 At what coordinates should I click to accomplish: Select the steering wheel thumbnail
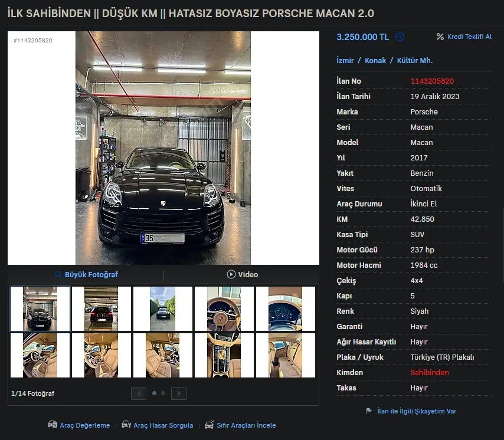coord(224,308)
